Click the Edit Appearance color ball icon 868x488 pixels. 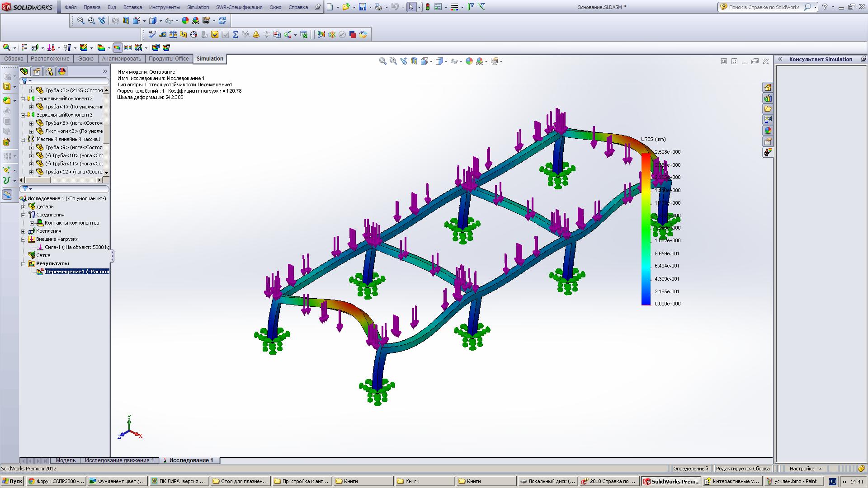185,20
